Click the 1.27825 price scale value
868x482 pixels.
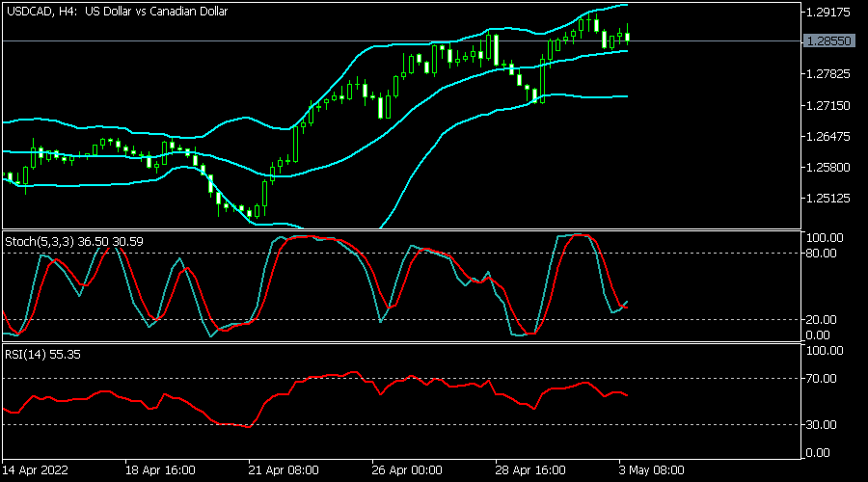(828, 73)
